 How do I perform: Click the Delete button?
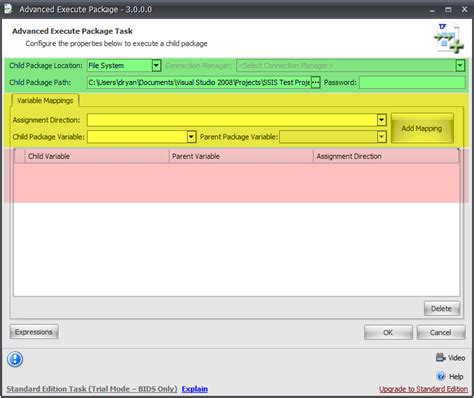point(442,309)
